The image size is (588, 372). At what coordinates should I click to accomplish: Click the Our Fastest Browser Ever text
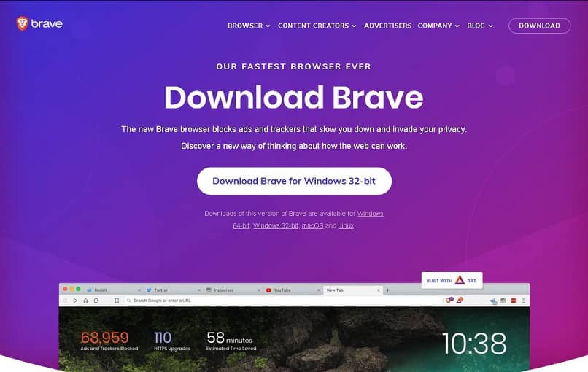293,67
